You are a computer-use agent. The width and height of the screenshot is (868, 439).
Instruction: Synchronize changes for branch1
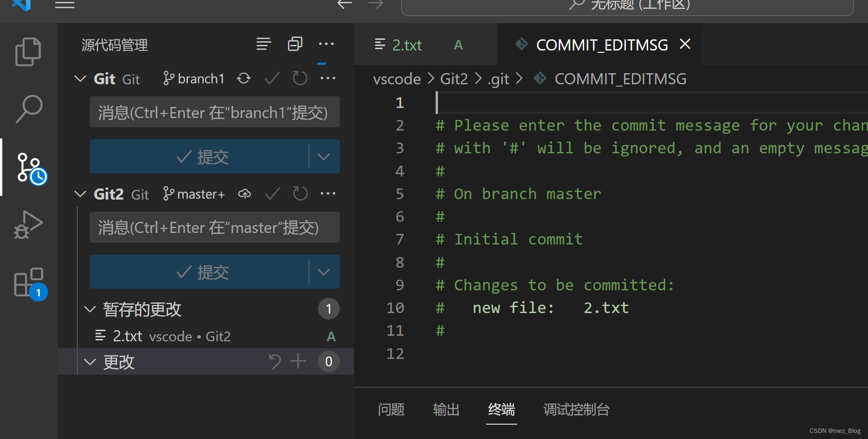click(244, 79)
